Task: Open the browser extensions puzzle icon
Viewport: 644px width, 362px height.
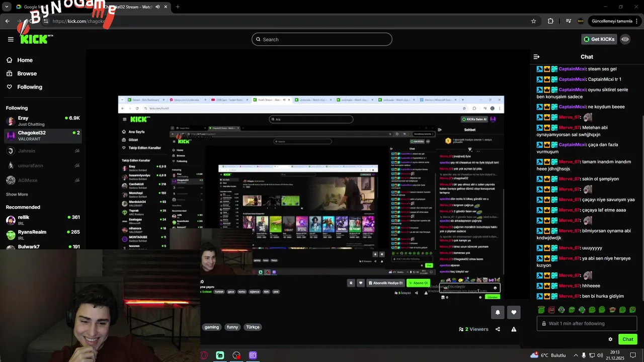Action: coord(550,21)
